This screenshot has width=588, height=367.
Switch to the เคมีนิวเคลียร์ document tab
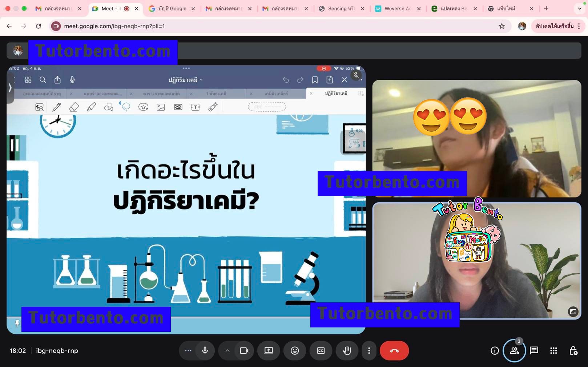(x=276, y=94)
